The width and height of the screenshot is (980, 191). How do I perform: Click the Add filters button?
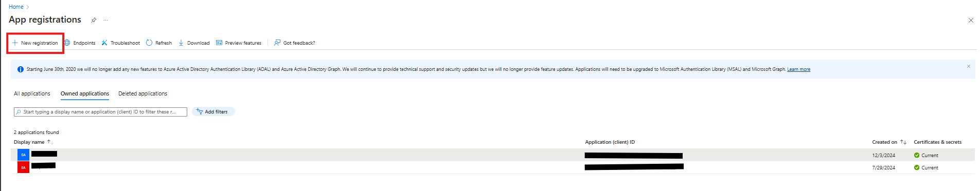(x=213, y=111)
